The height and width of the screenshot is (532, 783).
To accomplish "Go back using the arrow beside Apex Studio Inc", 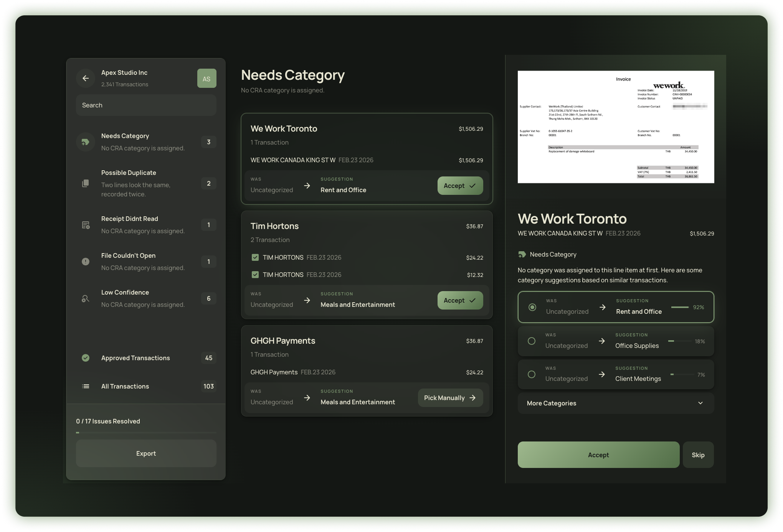I will click(86, 78).
